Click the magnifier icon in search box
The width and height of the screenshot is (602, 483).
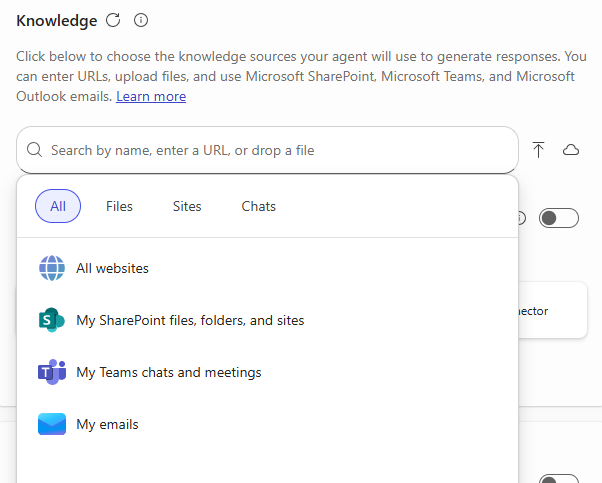(x=35, y=150)
